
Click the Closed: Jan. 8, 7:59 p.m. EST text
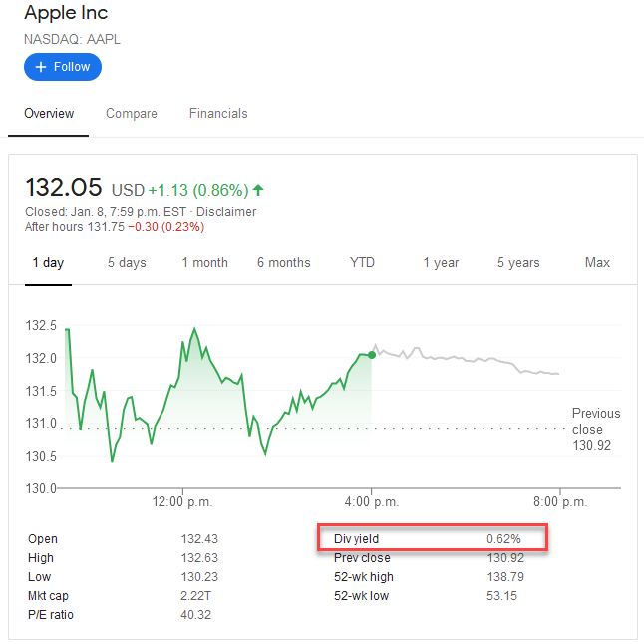pos(106,212)
